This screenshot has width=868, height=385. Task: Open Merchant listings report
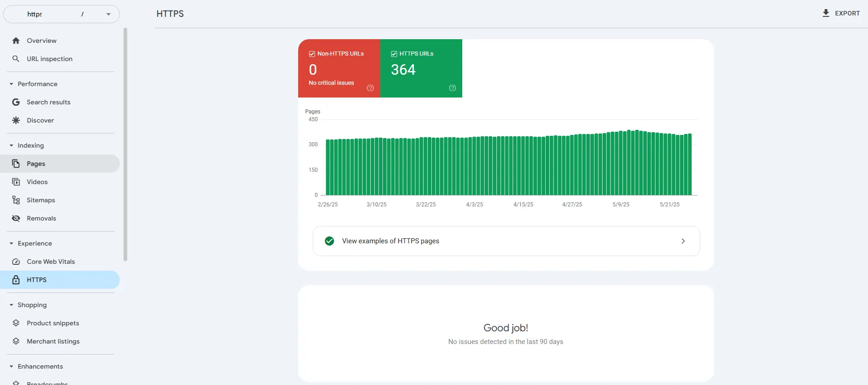[60, 341]
